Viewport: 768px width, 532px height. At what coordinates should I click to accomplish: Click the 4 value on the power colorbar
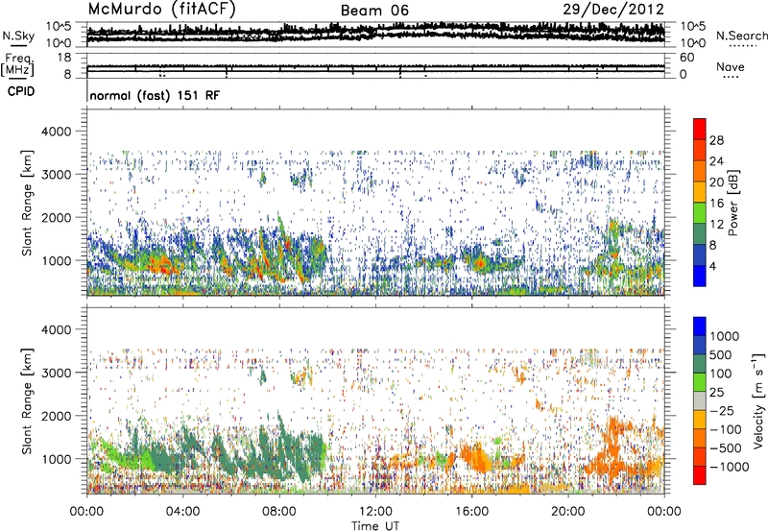click(x=713, y=266)
